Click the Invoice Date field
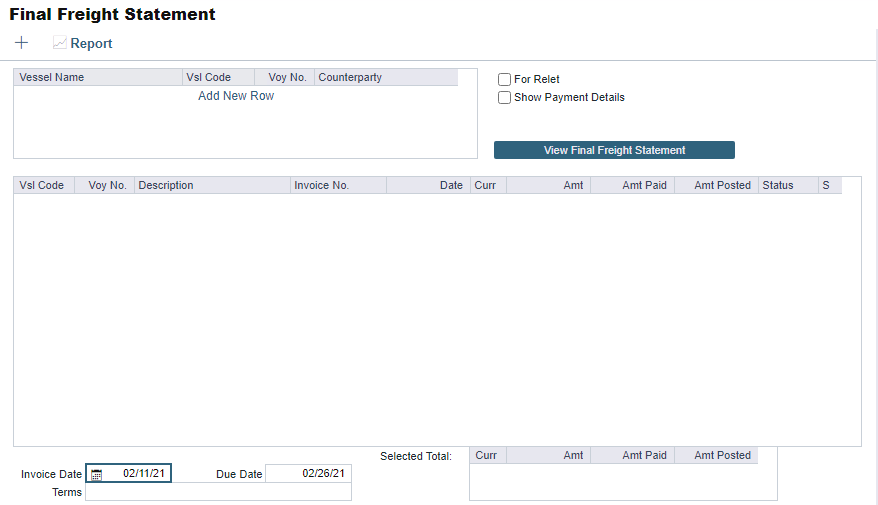This screenshot has height=505, width=878. 137,473
